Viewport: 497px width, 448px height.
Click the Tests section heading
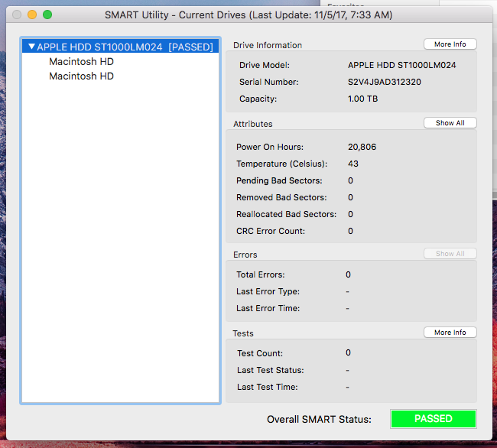point(243,333)
